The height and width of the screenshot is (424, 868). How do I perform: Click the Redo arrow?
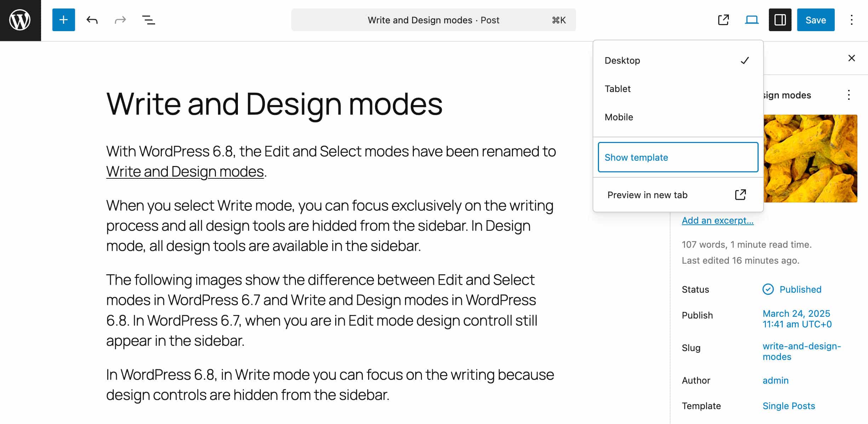120,20
